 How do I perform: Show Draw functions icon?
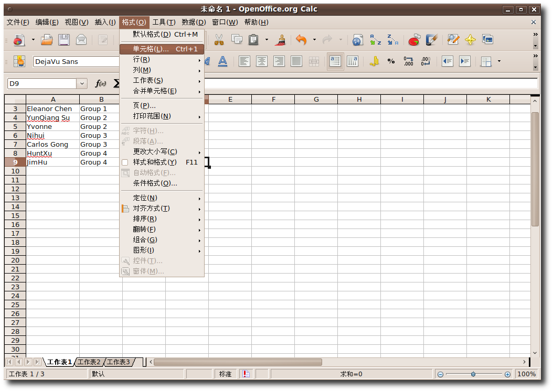point(431,40)
